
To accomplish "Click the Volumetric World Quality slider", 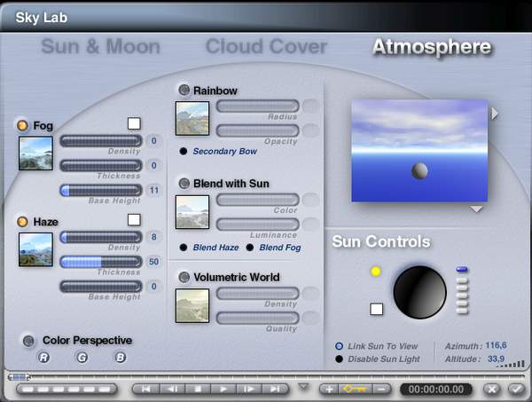I will 257,318.
